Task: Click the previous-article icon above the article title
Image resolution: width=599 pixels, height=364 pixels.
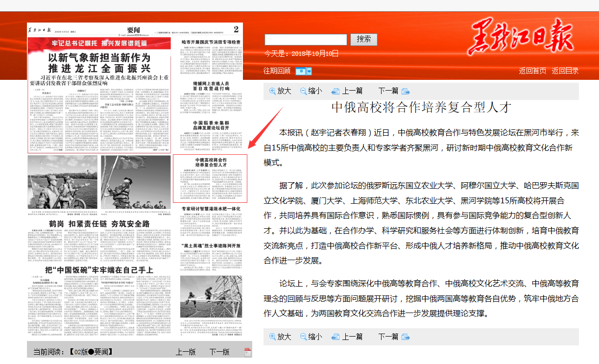Action: [x=335, y=91]
